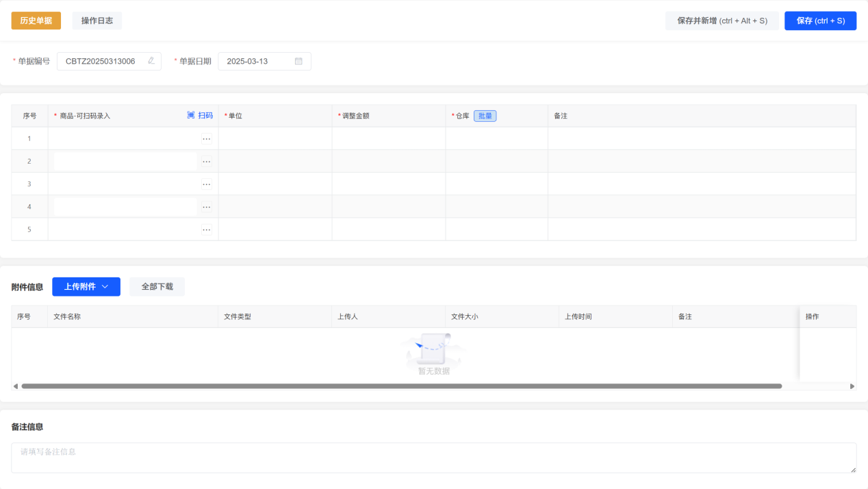This screenshot has height=489, width=868.
Task: Click the edit pencil icon beside document number
Action: click(x=151, y=61)
